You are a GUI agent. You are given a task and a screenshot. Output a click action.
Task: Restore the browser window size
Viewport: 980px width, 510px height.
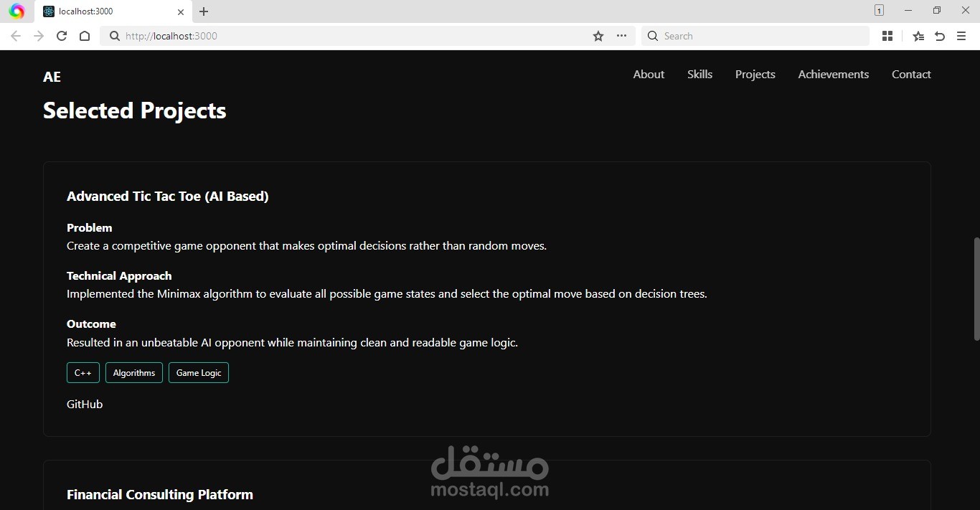click(x=936, y=11)
